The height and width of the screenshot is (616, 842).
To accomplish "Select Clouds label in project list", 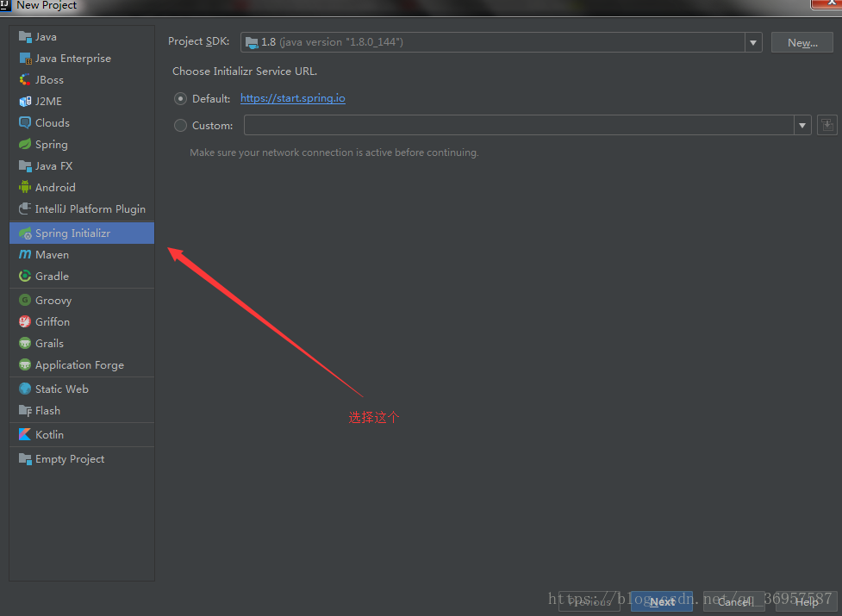I will pos(52,123).
